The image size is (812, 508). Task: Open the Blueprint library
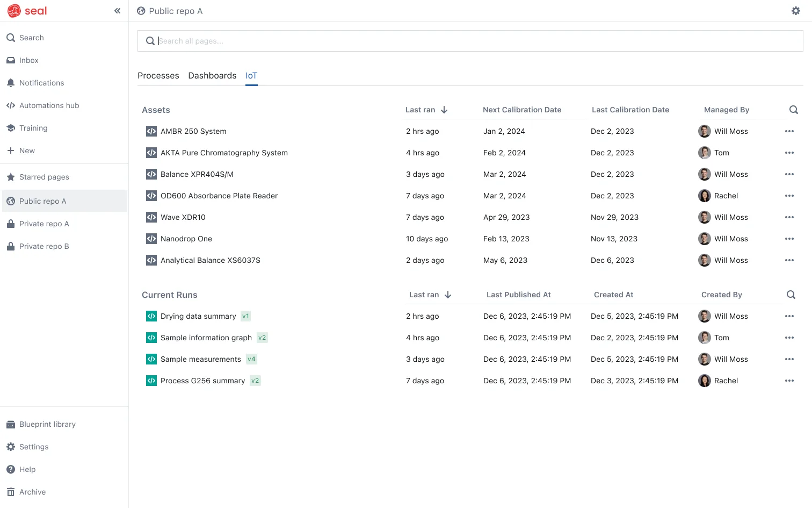pos(47,424)
